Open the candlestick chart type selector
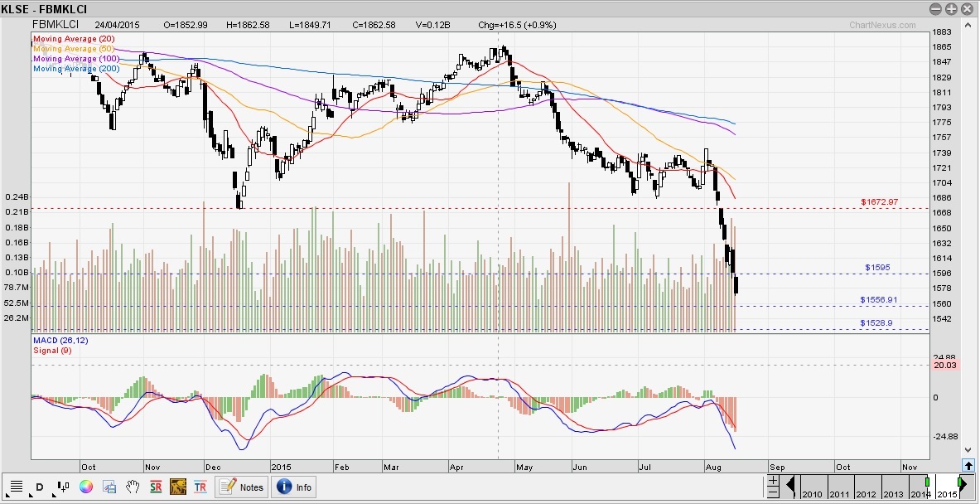Screen dimensions: 980x504 tap(62, 487)
